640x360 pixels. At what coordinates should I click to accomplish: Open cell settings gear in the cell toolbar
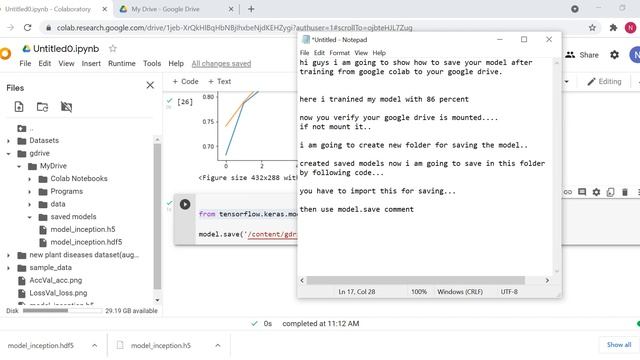click(596, 192)
